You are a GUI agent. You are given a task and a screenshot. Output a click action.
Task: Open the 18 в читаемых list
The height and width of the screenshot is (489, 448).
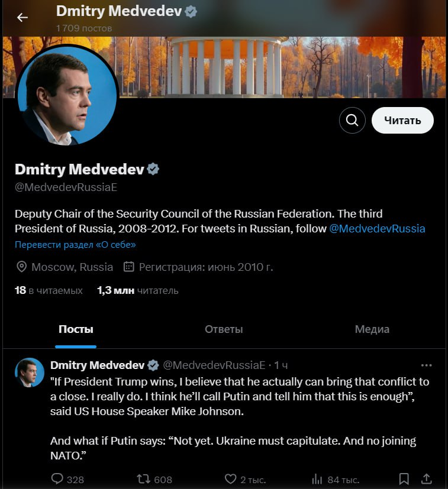pos(49,290)
